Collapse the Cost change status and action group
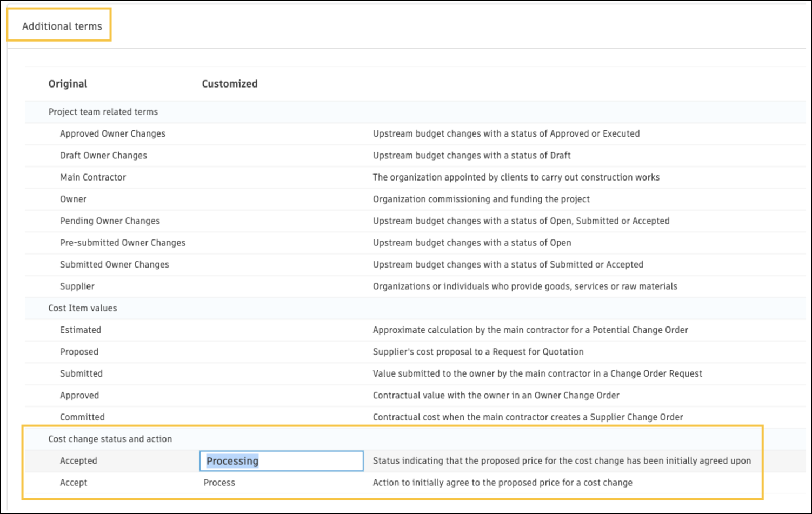 click(110, 439)
